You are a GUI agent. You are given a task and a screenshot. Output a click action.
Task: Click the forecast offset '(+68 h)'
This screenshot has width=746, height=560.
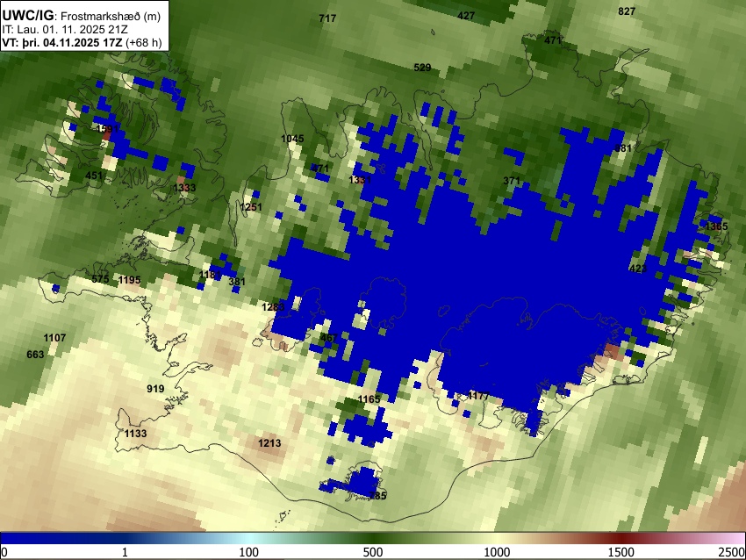pyautogui.click(x=144, y=42)
